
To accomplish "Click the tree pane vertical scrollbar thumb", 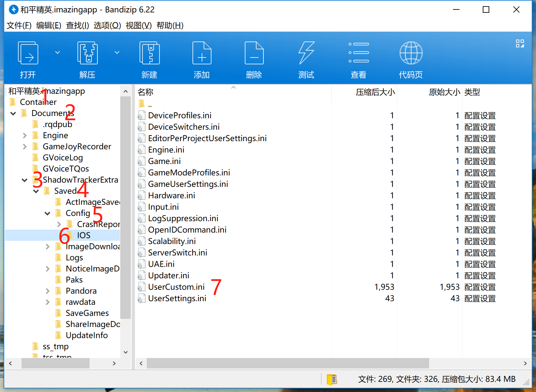I will pos(126,207).
